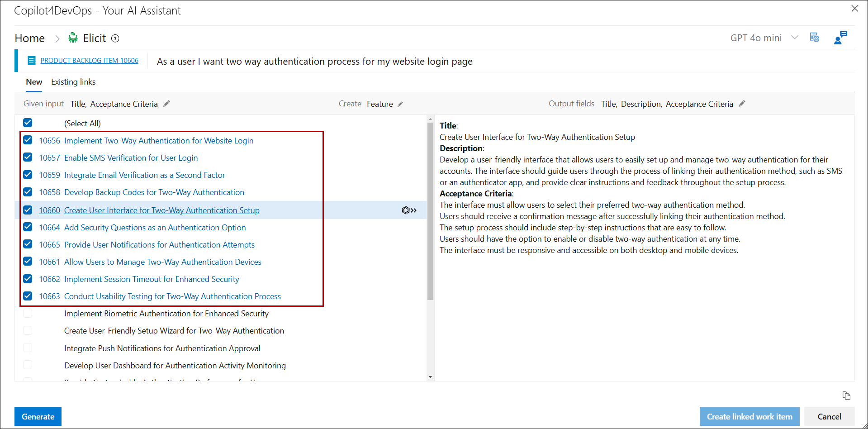Screen dimensions: 868x429
Task: Click the Elicit bug icon in the breadcrumb
Action: point(73,38)
